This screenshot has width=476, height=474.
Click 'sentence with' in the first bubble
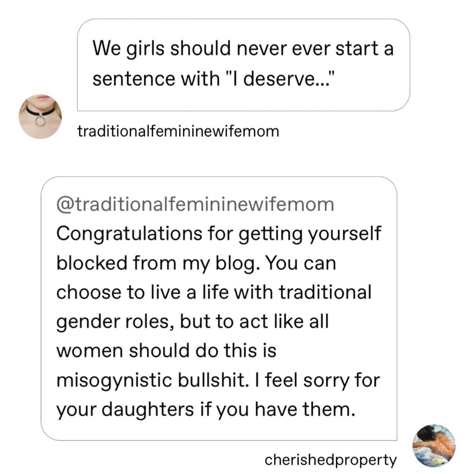click(x=156, y=79)
